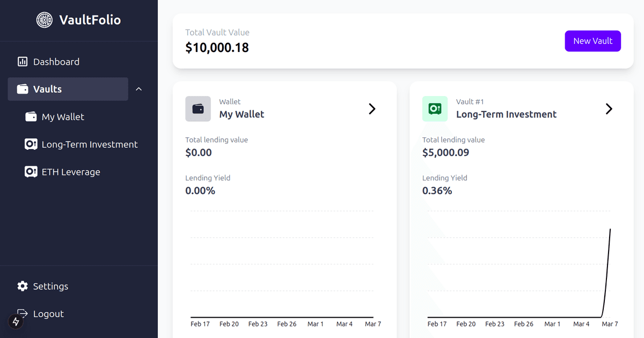Click the rising line in Long-Term Investment chart
644x338 pixels.
click(607, 274)
